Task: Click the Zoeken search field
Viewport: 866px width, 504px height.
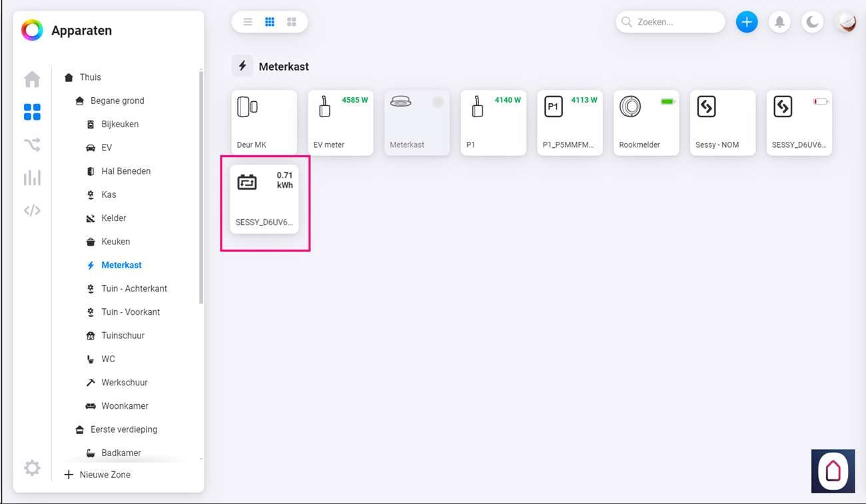Action: (x=670, y=22)
